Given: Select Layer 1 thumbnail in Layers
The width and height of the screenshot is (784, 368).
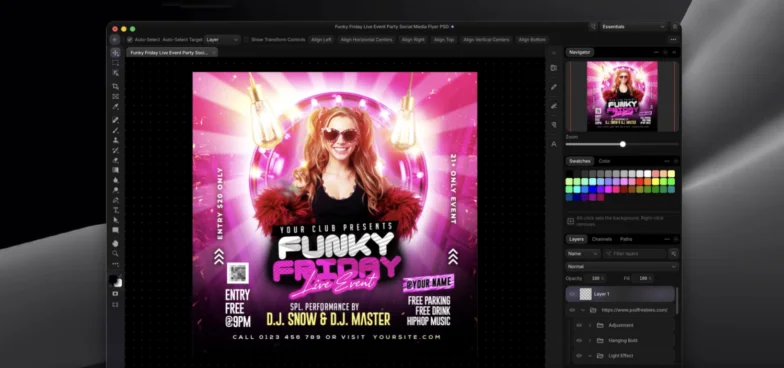Looking at the screenshot, I should coord(586,294).
